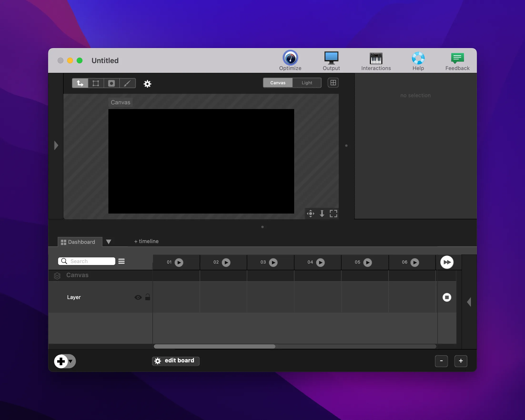Toggle the grid layout view icon

point(333,83)
